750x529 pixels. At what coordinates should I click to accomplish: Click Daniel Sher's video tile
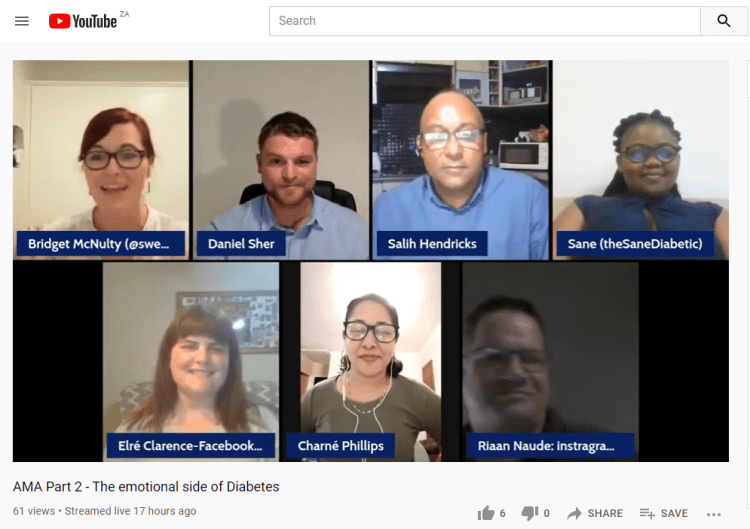pos(281,160)
